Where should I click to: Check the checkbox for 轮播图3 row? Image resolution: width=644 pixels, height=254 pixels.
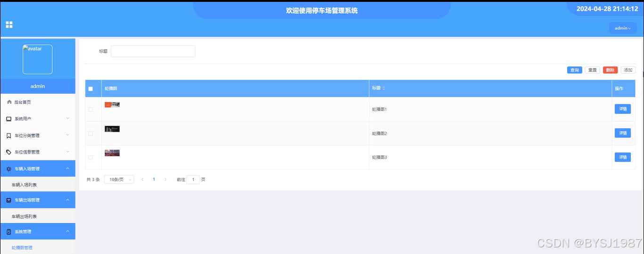click(91, 157)
